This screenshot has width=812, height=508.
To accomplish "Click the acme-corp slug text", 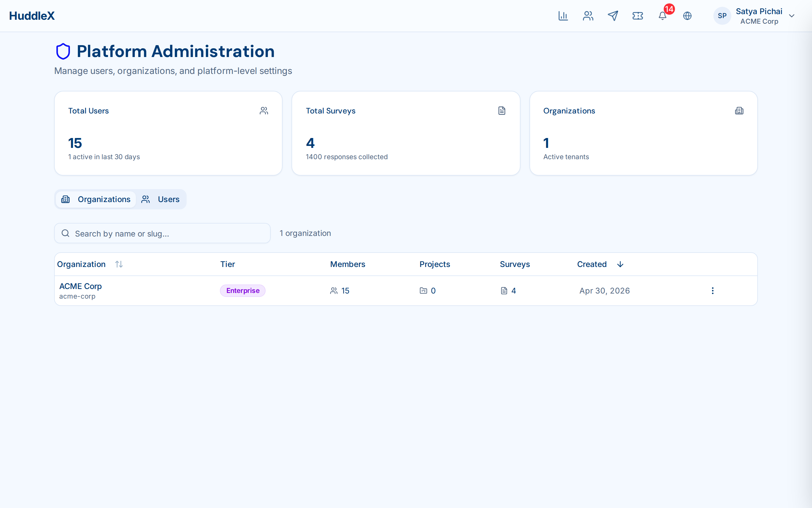I will [x=77, y=296].
